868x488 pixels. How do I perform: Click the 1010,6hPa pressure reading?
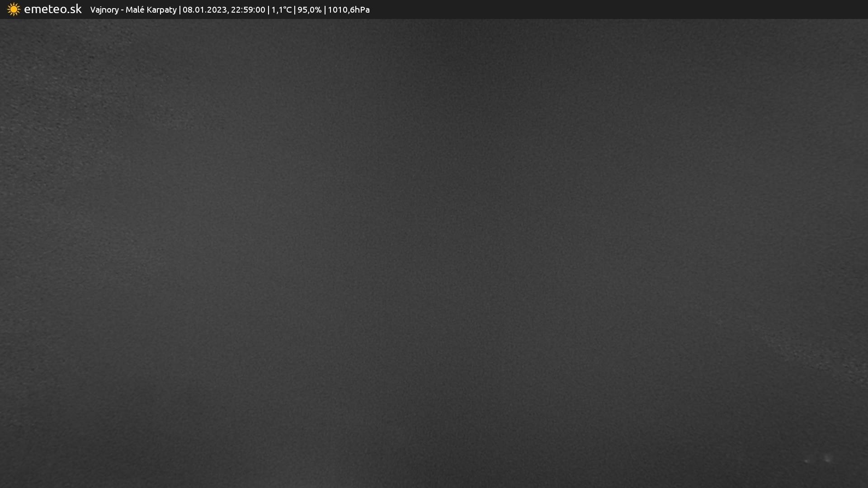(349, 10)
